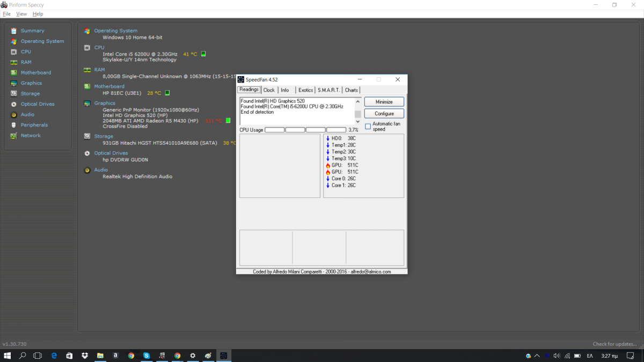Click the CPU heading link in summary panel
644x362 pixels.
coord(99,47)
